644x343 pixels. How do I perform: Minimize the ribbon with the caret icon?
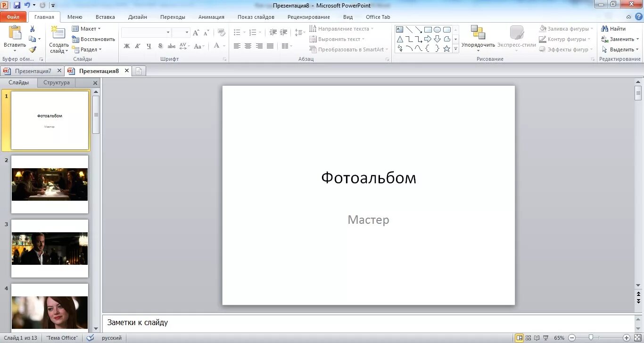click(628, 17)
